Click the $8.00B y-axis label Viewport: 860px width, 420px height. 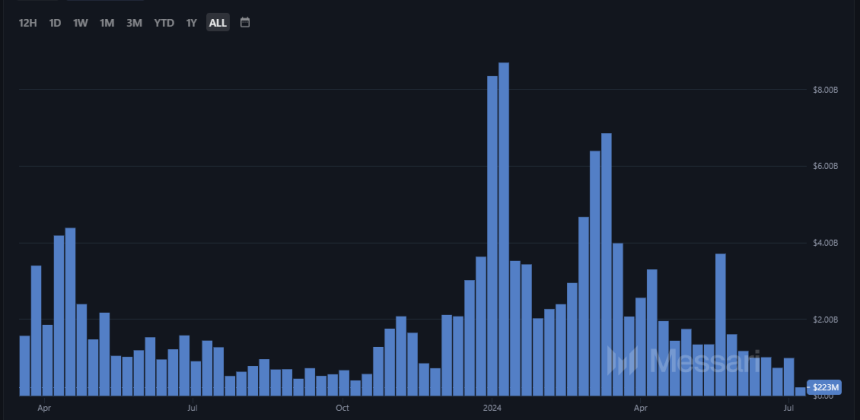[x=825, y=90]
